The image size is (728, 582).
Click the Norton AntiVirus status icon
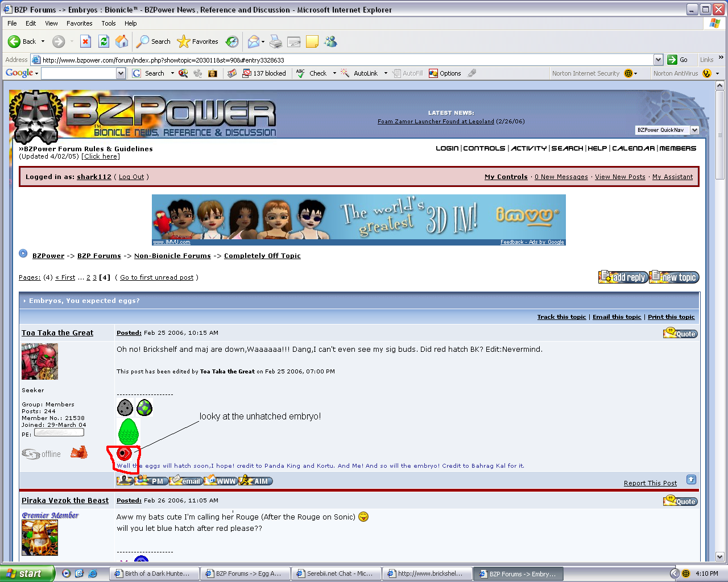(707, 73)
